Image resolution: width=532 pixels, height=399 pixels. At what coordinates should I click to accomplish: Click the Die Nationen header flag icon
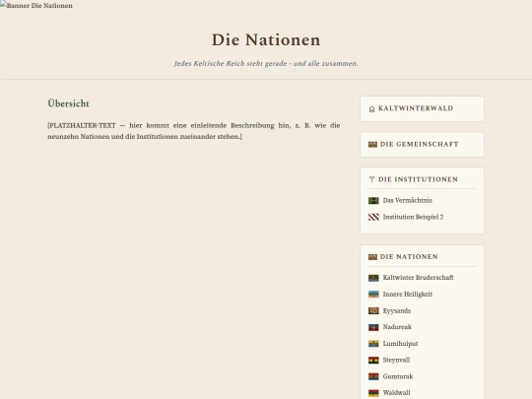[x=372, y=257]
